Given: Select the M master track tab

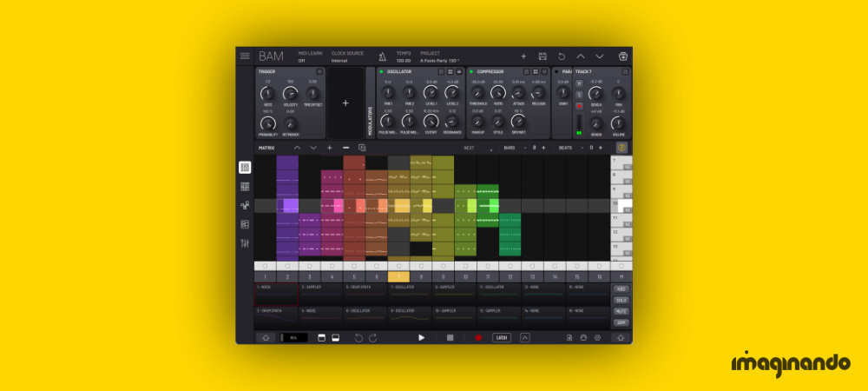Looking at the screenshot, I should click(621, 277).
